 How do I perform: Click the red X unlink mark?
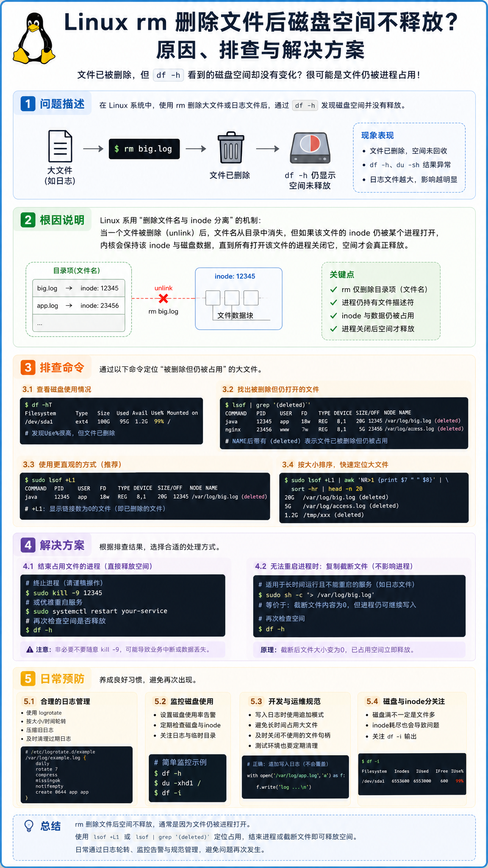(163, 298)
